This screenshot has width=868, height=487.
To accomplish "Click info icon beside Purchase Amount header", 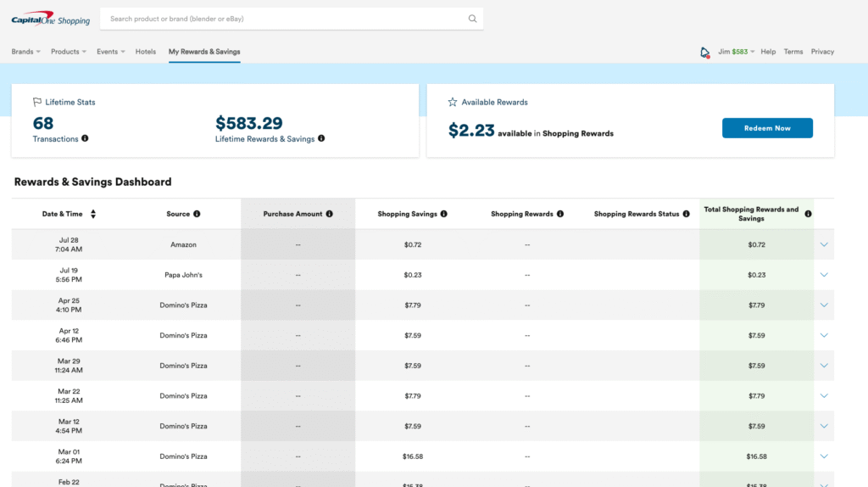I will pyautogui.click(x=330, y=215).
